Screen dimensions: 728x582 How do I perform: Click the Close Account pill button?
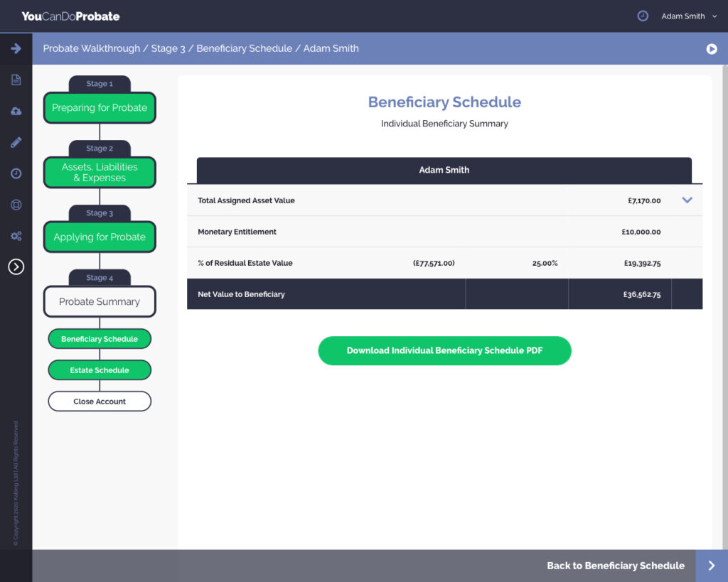tap(100, 402)
